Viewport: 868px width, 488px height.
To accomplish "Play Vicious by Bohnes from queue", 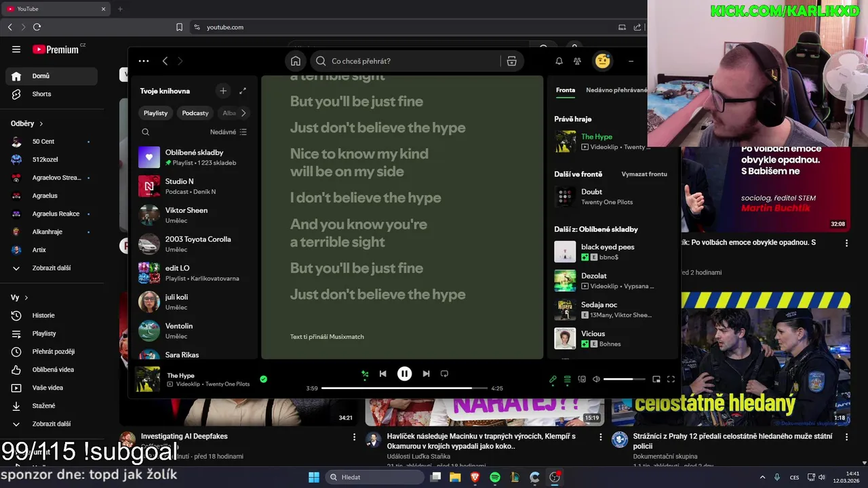I will [x=612, y=338].
